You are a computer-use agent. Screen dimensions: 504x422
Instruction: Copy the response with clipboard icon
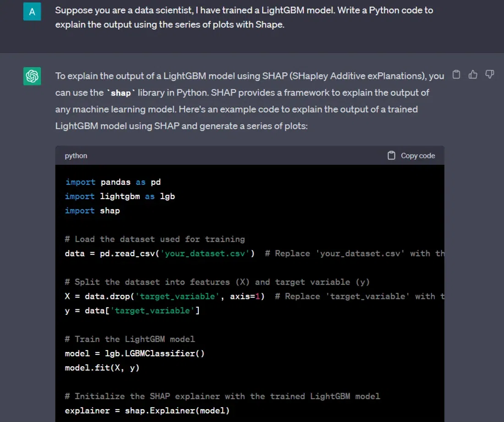(x=456, y=75)
